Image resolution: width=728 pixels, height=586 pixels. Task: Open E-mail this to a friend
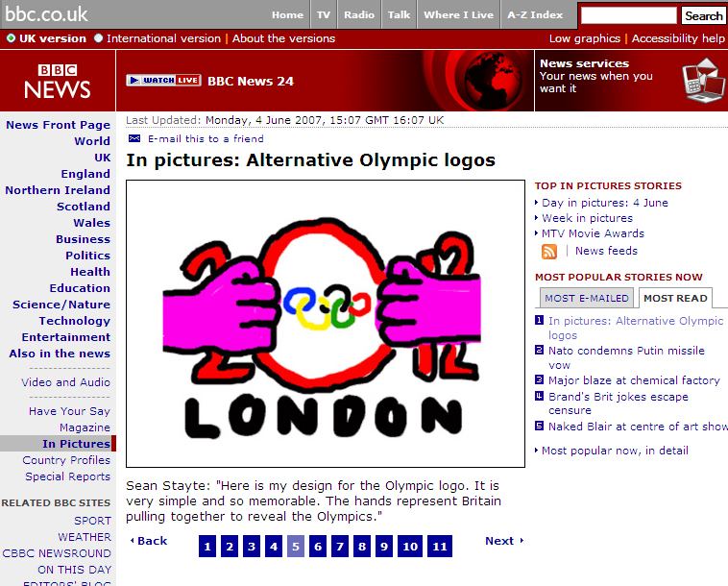tap(206, 138)
